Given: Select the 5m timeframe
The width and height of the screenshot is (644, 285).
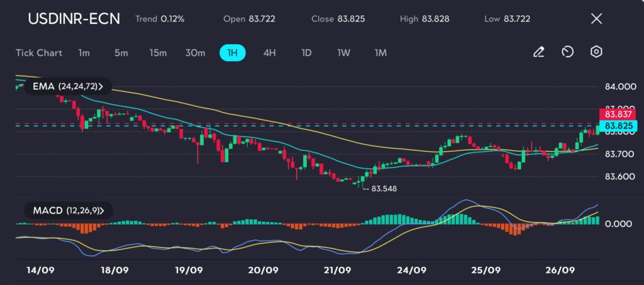Looking at the screenshot, I should click(121, 53).
